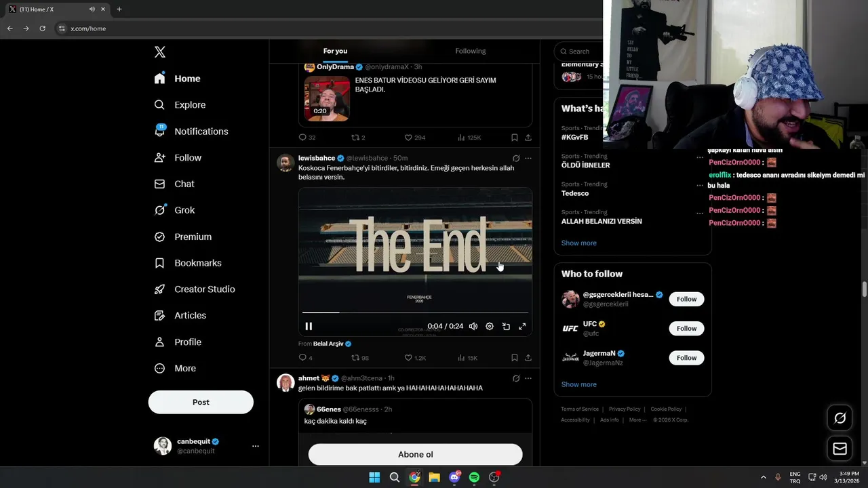Open the Tedesco trending topic

[575, 193]
